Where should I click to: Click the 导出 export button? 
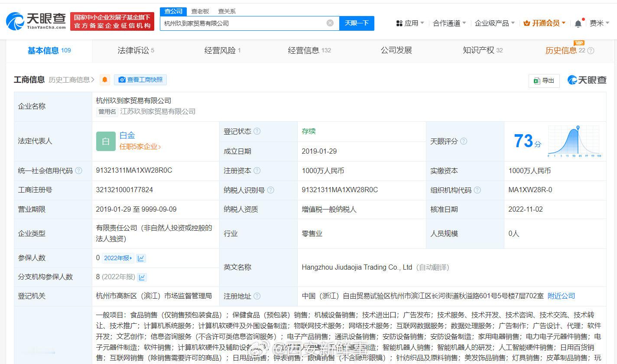point(544,81)
